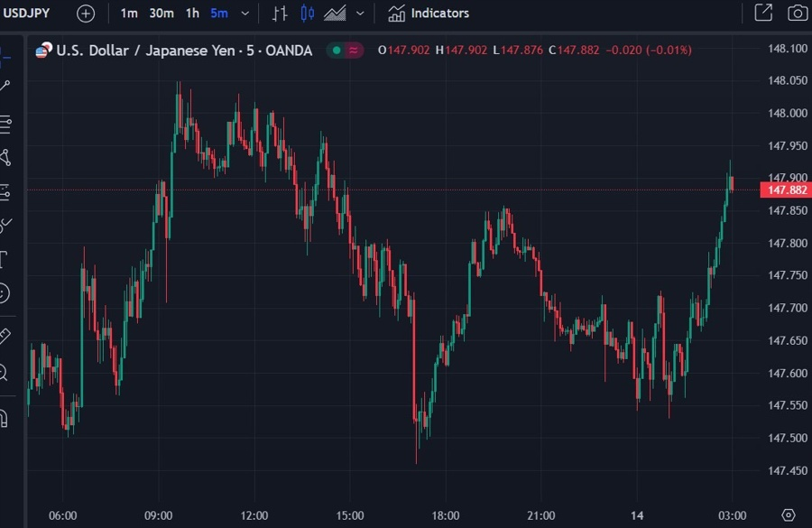This screenshot has height=528, width=812.
Task: Click the 147.600 price axis label
Action: pos(788,373)
